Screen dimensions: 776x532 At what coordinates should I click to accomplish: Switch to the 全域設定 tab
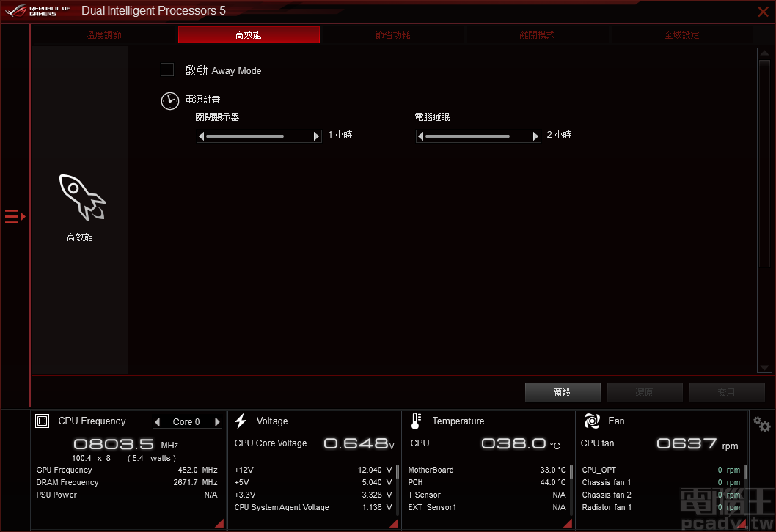(681, 35)
